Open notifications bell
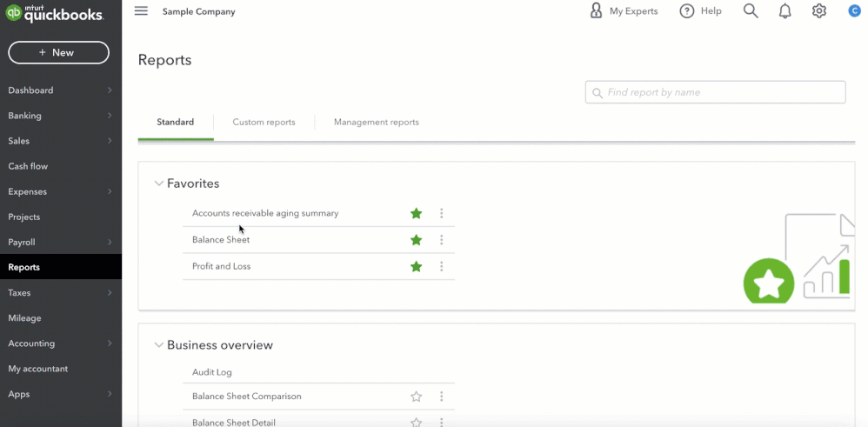The height and width of the screenshot is (427, 868). tap(785, 11)
